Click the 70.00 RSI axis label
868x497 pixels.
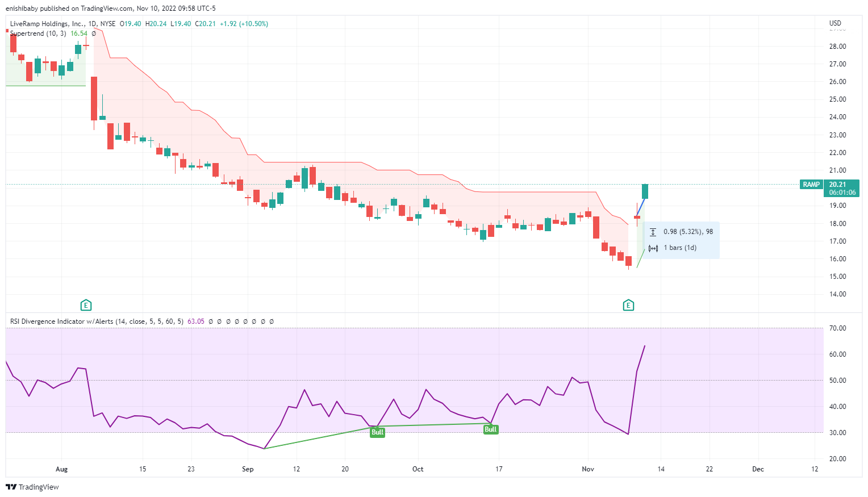pyautogui.click(x=837, y=328)
